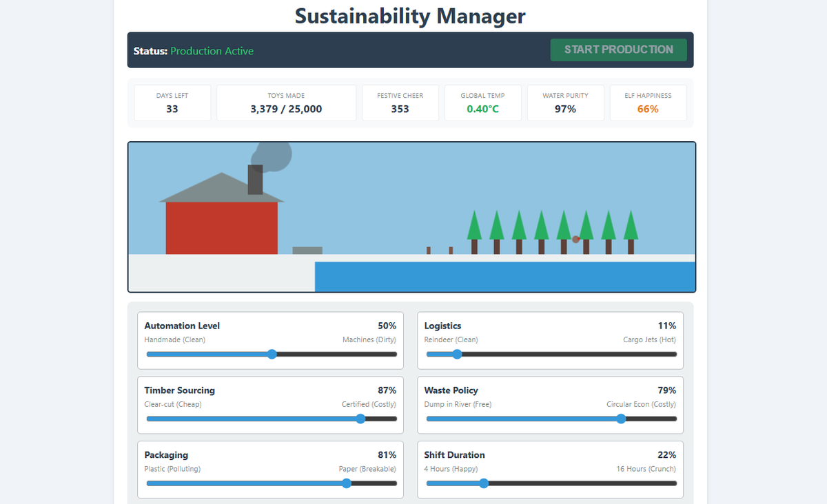Image resolution: width=827 pixels, height=504 pixels.
Task: Click the factory chimney
Action: (255, 180)
